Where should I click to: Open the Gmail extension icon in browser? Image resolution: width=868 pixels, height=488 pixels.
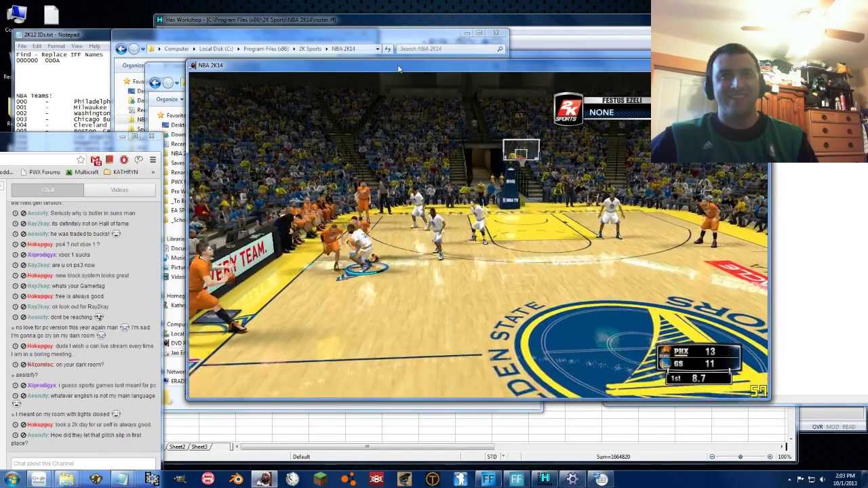pyautogui.click(x=96, y=160)
